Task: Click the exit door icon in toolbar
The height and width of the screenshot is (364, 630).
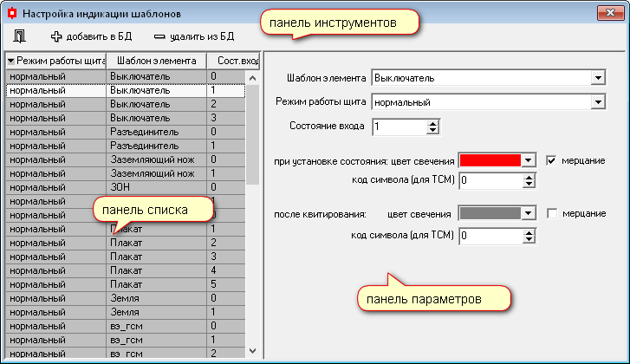Action: (20, 37)
